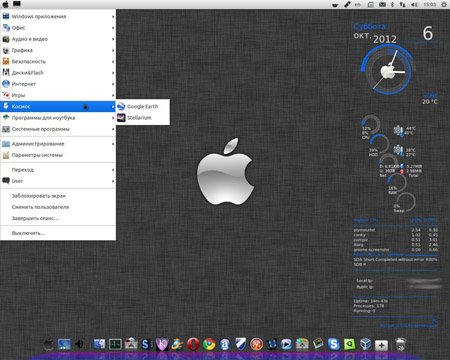Open the Bluetooth indicator in top panel
The image size is (450, 360).
[x=392, y=5]
